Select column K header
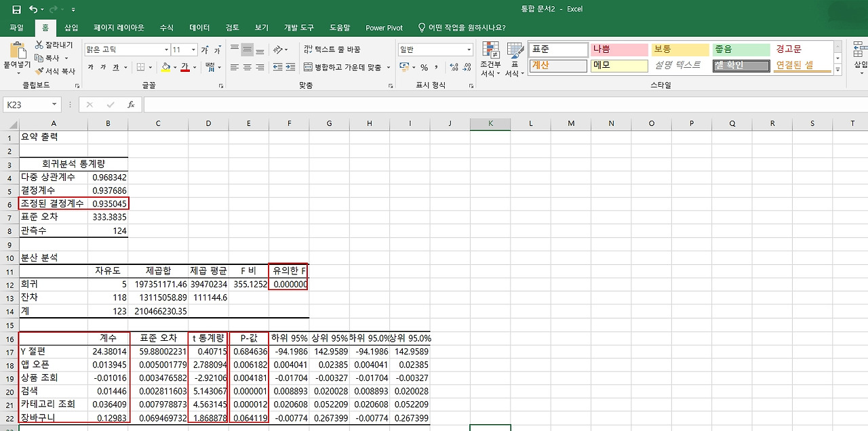The width and height of the screenshot is (868, 431). tap(490, 123)
